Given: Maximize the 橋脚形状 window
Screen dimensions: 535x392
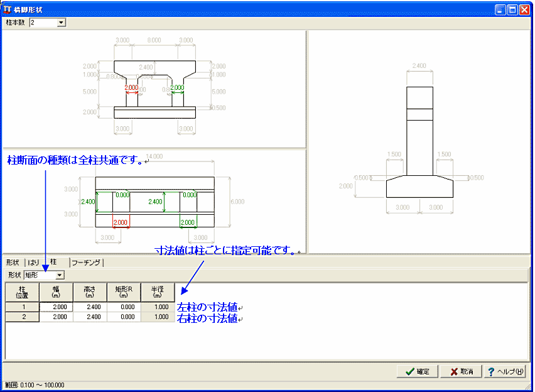Looking at the screenshot, I should coord(512,10).
